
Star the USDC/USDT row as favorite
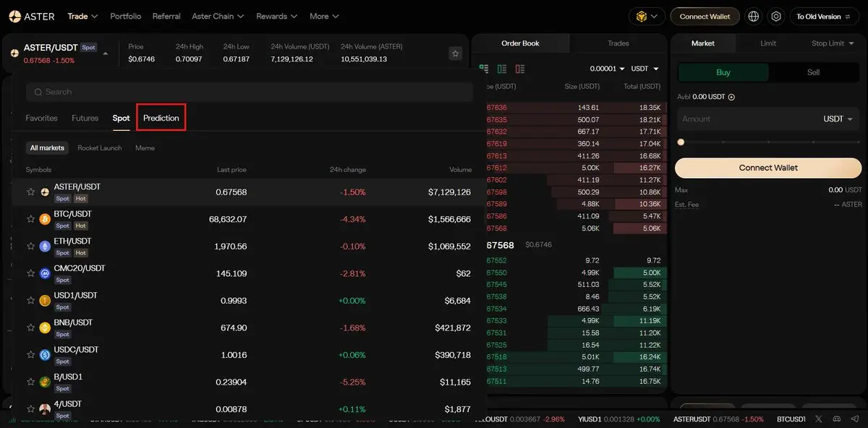coord(31,355)
